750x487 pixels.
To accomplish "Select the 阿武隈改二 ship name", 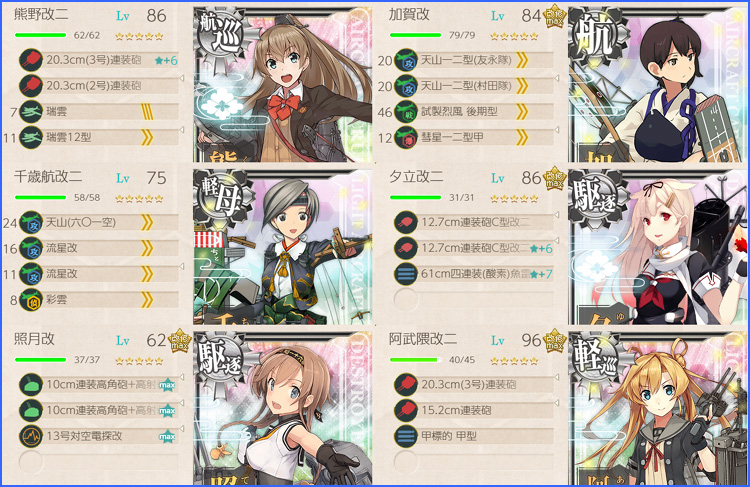I will pos(423,339).
